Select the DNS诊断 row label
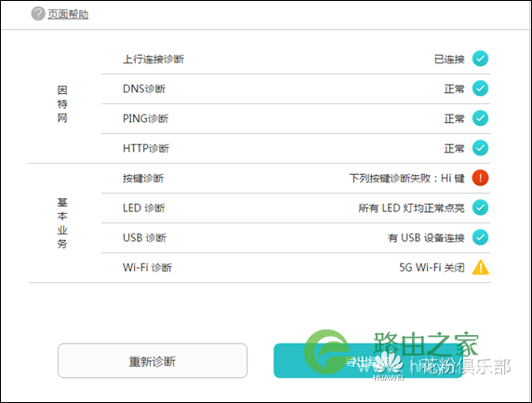532x403 pixels. [x=144, y=89]
